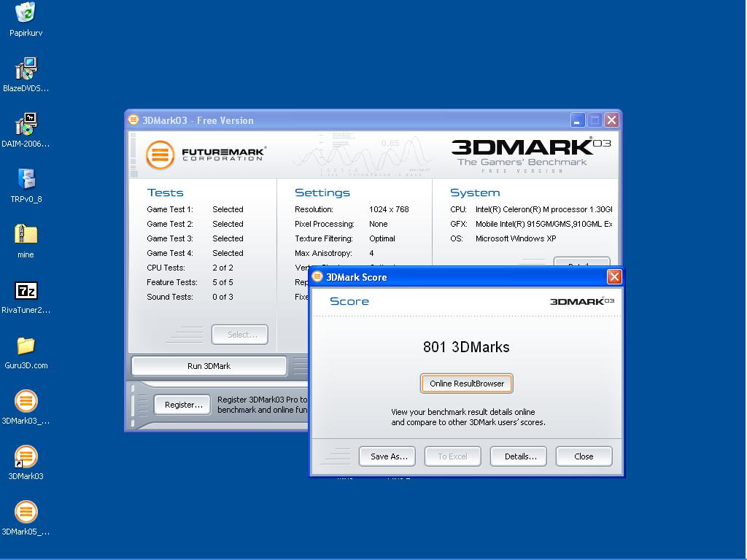Open the Online ResultBrowser
Image resolution: width=747 pixels, height=560 pixels.
click(x=467, y=384)
